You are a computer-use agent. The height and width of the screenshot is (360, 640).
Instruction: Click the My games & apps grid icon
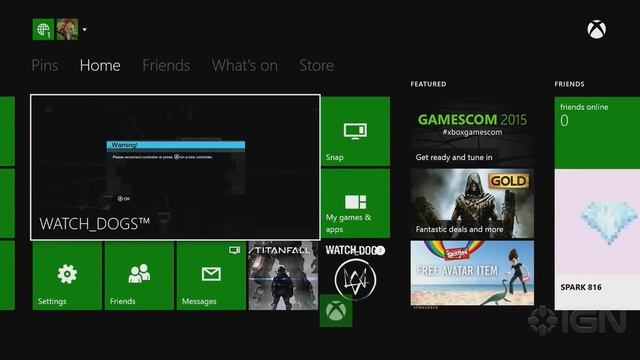tap(356, 202)
